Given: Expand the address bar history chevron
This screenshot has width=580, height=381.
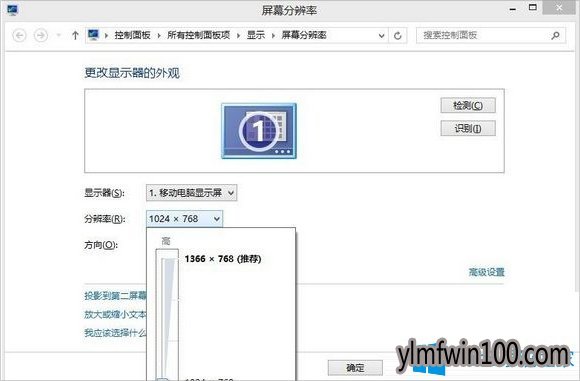Looking at the screenshot, I should point(381,36).
